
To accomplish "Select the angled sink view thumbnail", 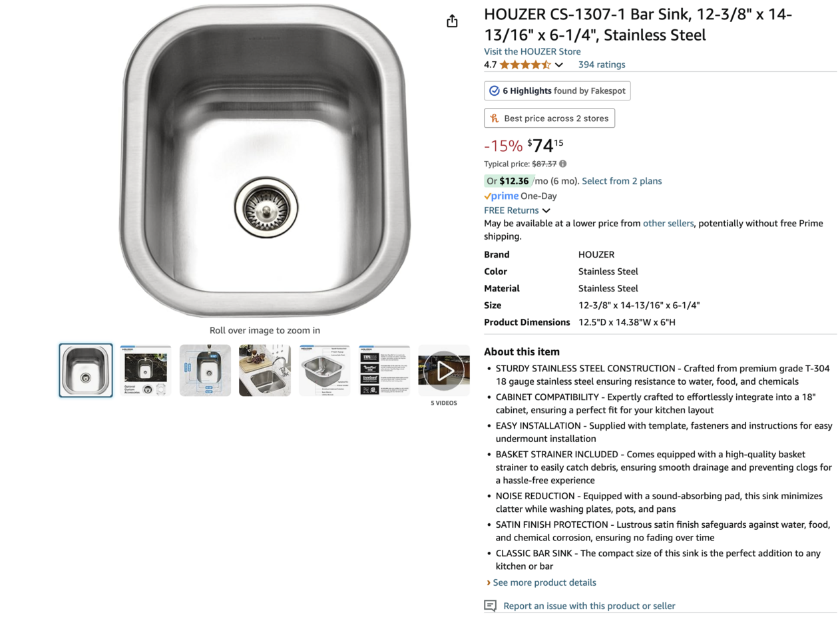I will point(324,370).
